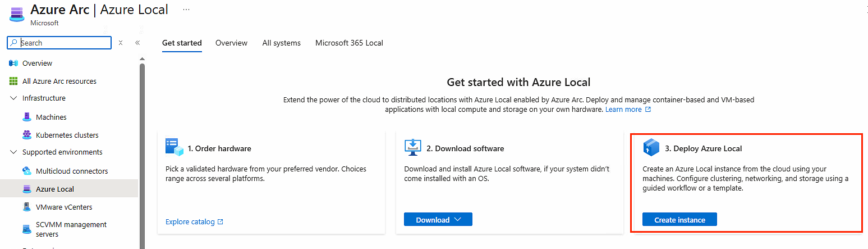Click the VMware vCenters icon
The image size is (868, 249).
(26, 207)
